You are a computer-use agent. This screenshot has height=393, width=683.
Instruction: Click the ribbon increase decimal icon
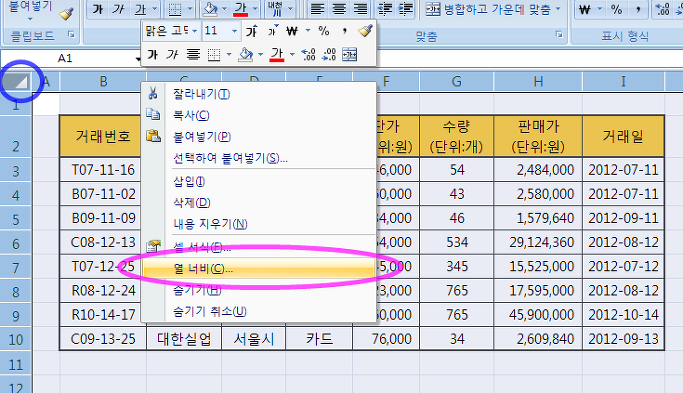[663, 9]
